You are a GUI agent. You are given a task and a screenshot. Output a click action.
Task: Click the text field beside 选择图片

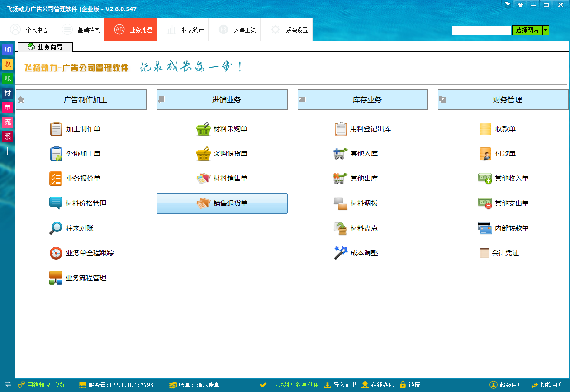tap(481, 30)
